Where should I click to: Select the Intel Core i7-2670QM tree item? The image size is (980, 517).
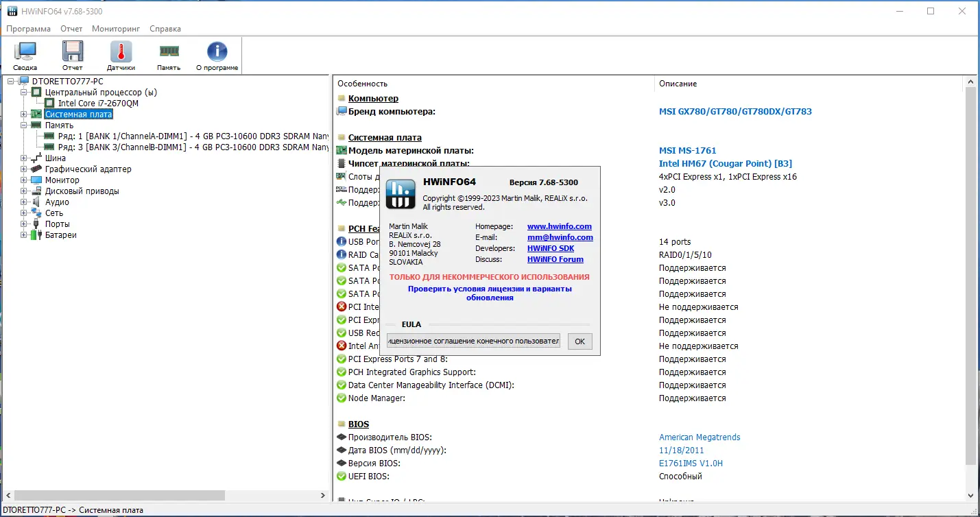[x=98, y=104]
